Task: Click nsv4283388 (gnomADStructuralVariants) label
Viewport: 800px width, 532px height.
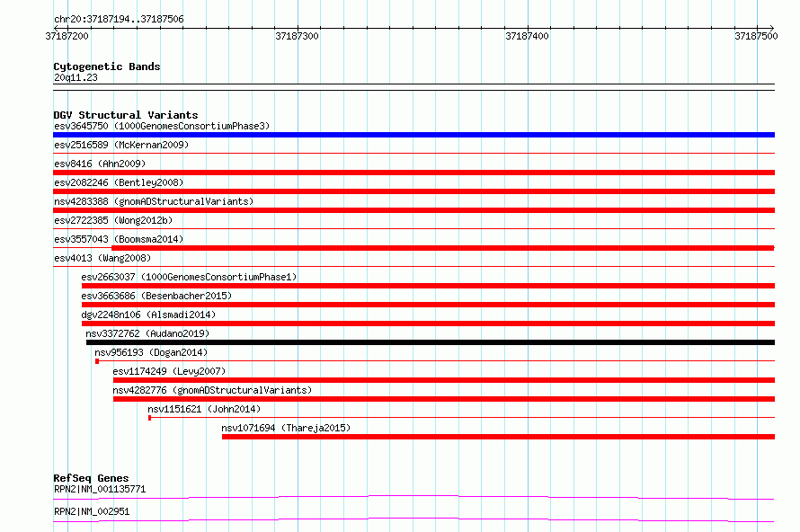Action: pyautogui.click(x=154, y=201)
